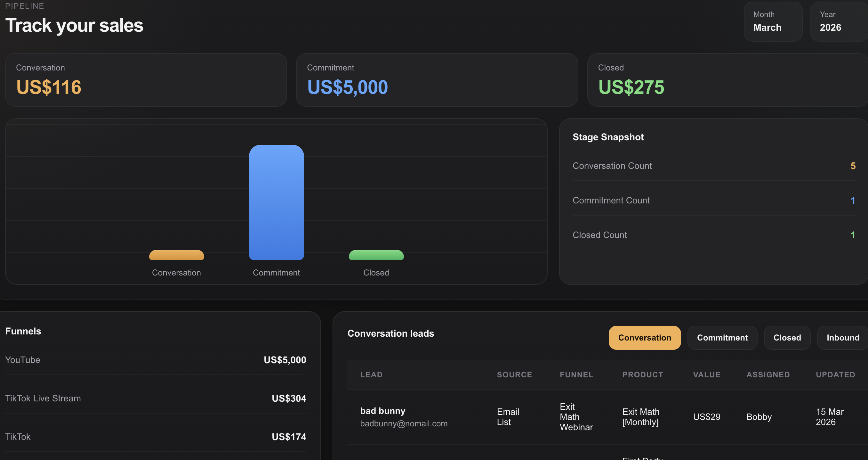Select the Conversation leads filter
The height and width of the screenshot is (460, 868).
click(x=644, y=338)
